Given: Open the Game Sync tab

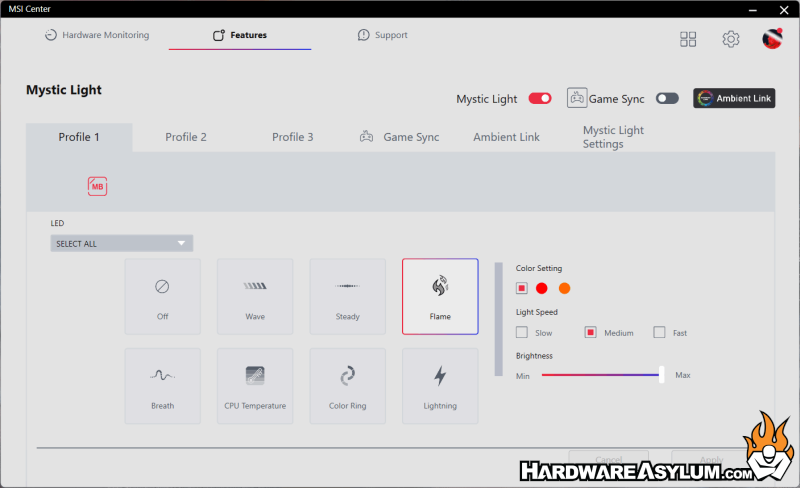Looking at the screenshot, I should 399,137.
